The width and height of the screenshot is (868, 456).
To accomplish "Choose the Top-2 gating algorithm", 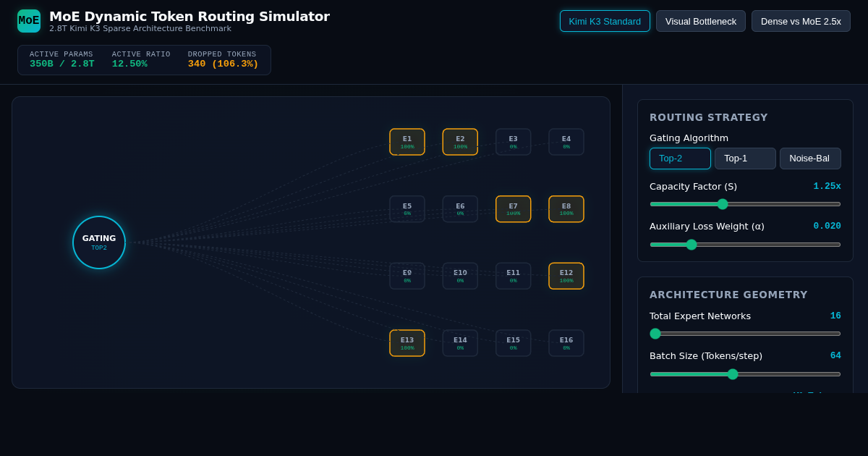I will [x=680, y=159].
